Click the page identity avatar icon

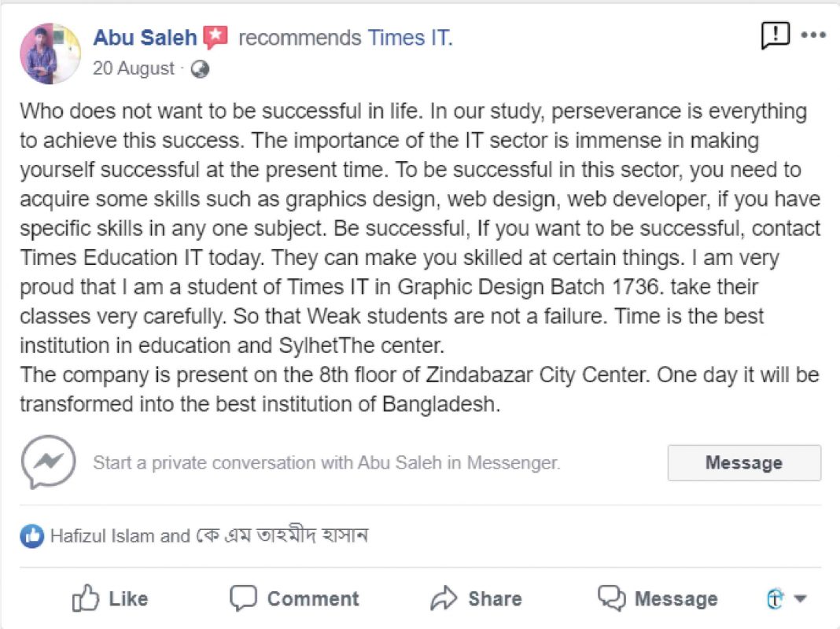coord(776,599)
